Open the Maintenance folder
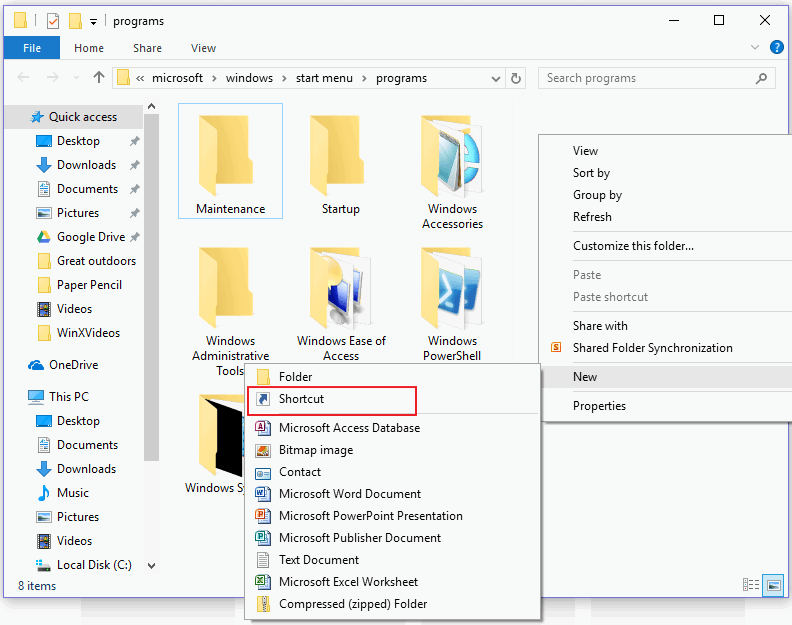The width and height of the screenshot is (792, 625). (x=230, y=161)
